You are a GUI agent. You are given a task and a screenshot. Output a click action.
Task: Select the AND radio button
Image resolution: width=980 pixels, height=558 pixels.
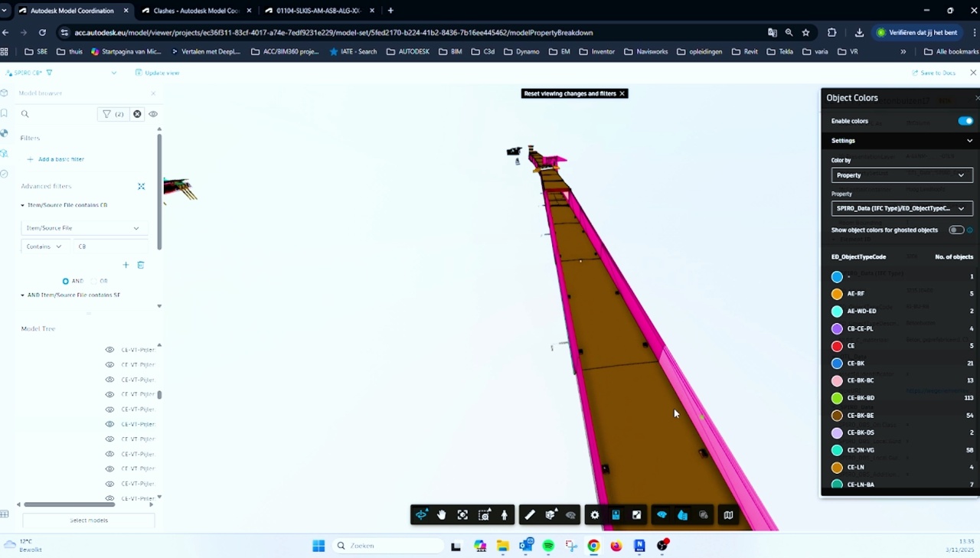pyautogui.click(x=66, y=281)
